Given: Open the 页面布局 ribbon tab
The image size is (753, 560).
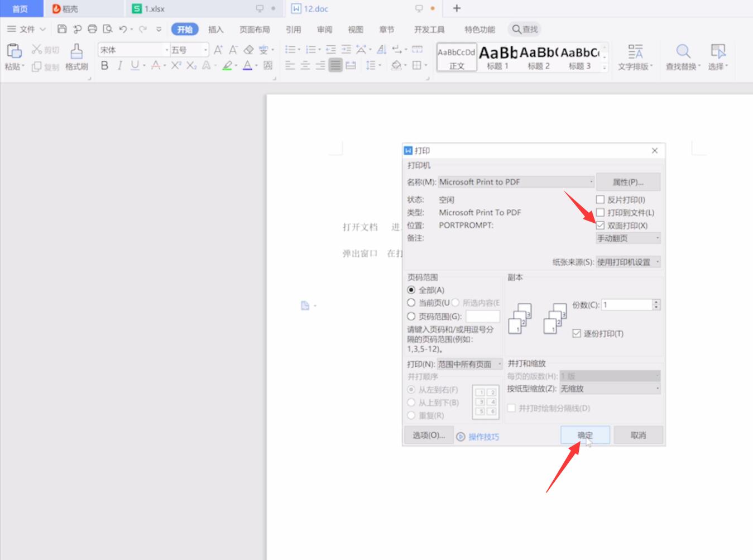Looking at the screenshot, I should [255, 30].
